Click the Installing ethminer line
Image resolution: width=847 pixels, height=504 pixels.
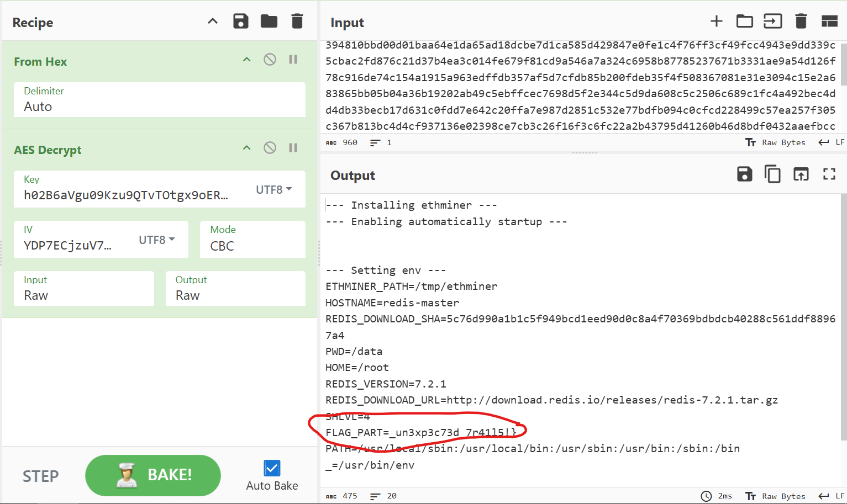coord(411,205)
